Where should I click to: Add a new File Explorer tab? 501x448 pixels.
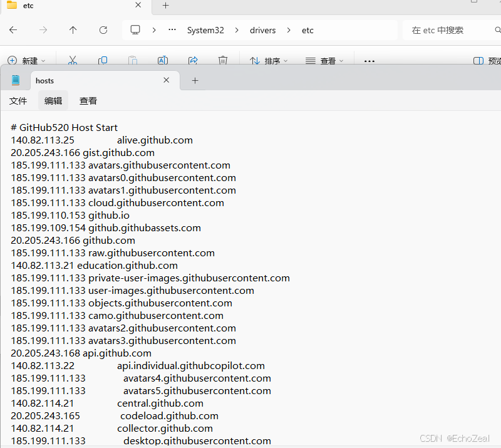(165, 6)
